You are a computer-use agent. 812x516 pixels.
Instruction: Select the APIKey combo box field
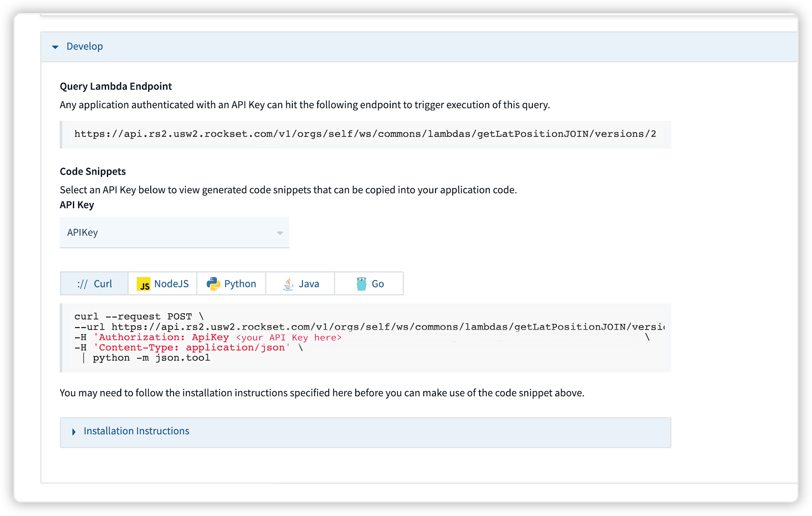167,233
